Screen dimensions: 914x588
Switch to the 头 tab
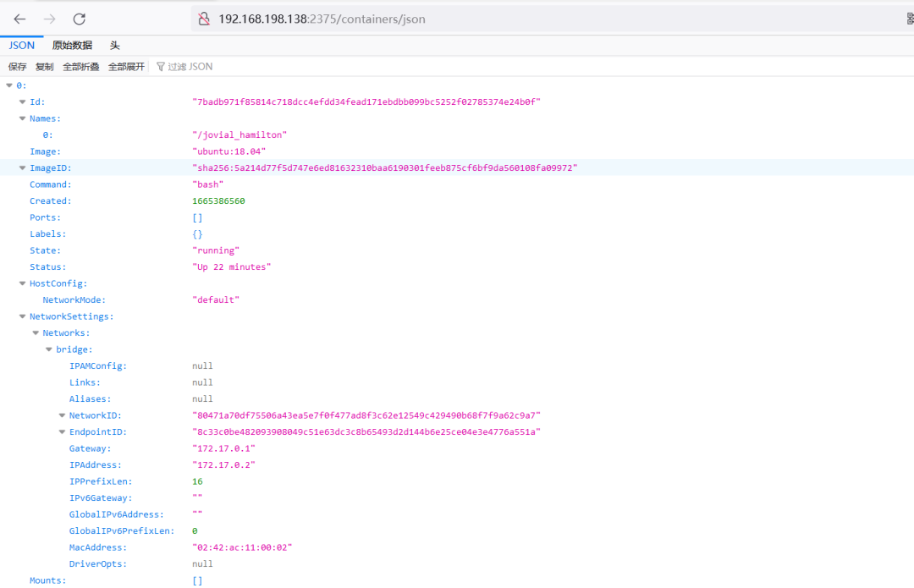click(115, 46)
